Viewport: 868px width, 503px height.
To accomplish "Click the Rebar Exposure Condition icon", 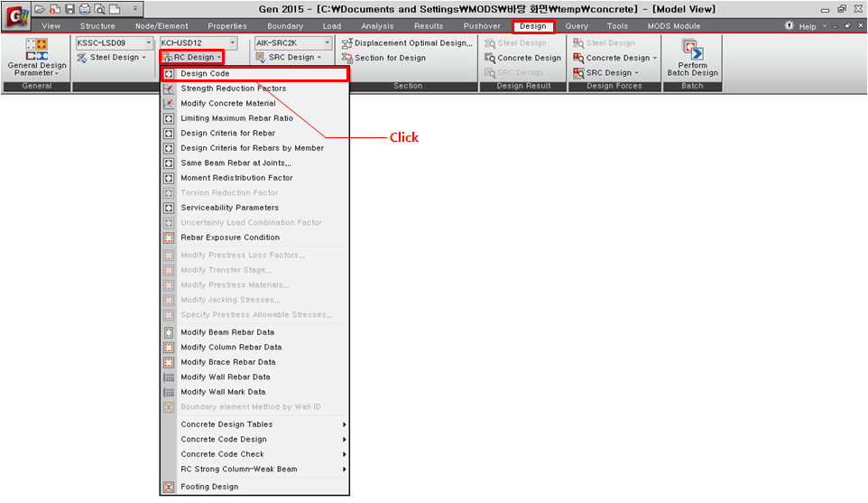I will pyautogui.click(x=169, y=238).
